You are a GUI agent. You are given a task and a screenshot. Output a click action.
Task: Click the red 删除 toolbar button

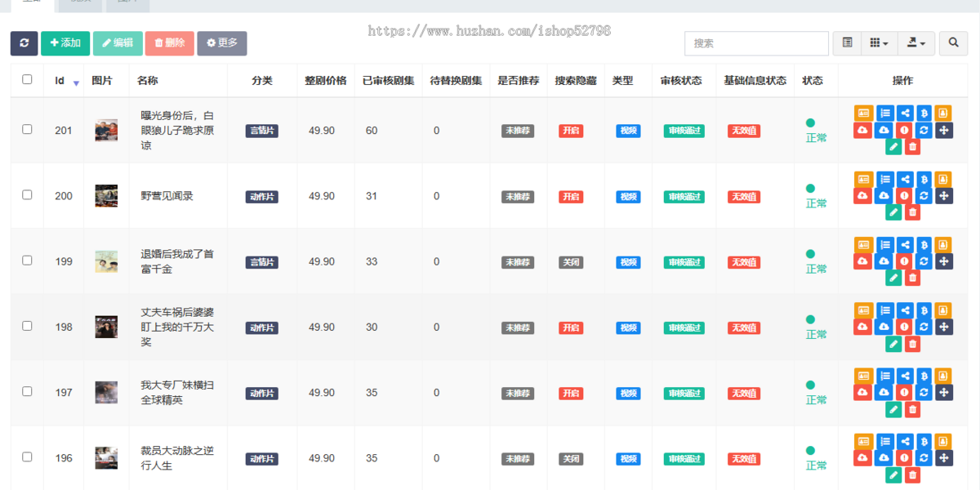170,43
